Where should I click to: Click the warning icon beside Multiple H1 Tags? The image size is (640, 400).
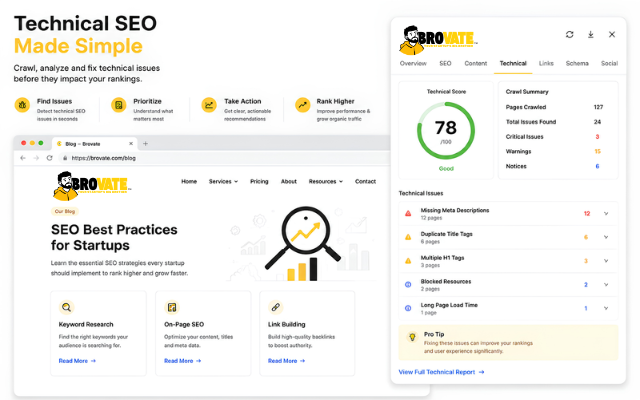408,261
